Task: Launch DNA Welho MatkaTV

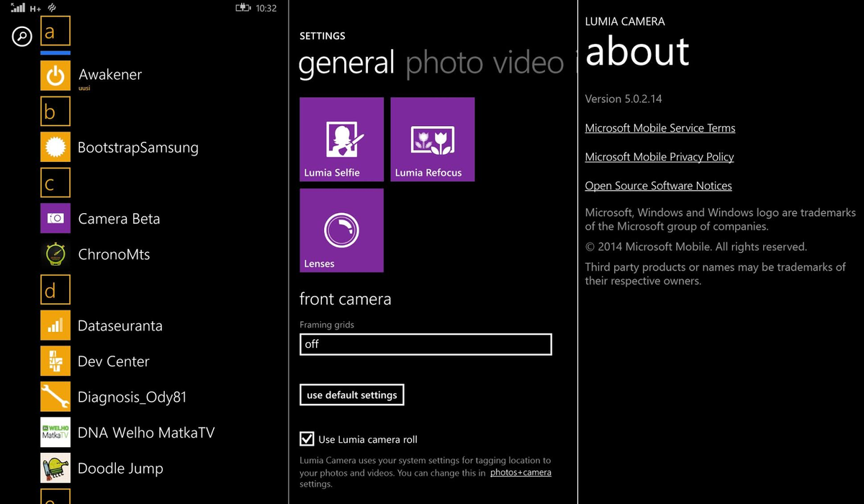Action: [55, 432]
